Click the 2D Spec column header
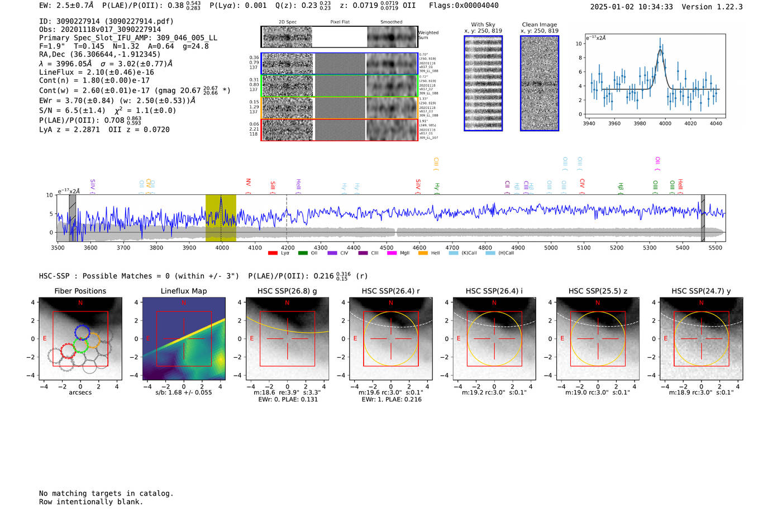 pyautogui.click(x=288, y=22)
